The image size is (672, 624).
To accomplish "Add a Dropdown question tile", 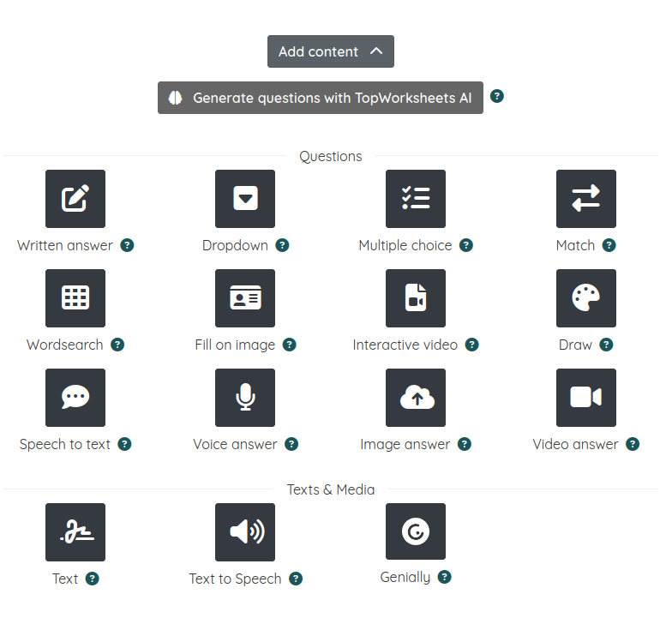I will (x=245, y=199).
